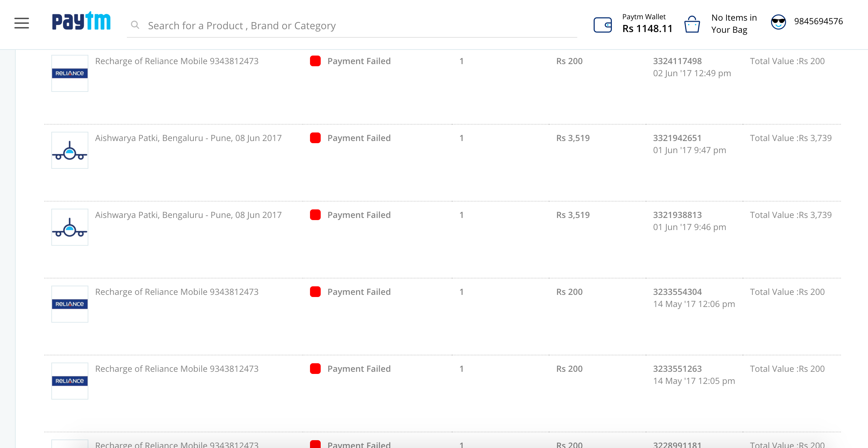Click the search magnifier icon
The width and height of the screenshot is (868, 448).
[x=135, y=25]
